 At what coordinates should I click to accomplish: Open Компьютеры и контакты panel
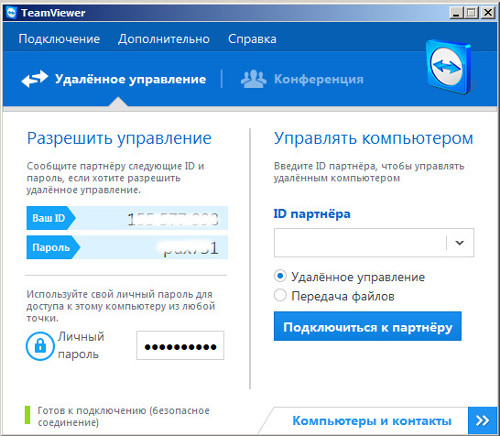(372, 421)
